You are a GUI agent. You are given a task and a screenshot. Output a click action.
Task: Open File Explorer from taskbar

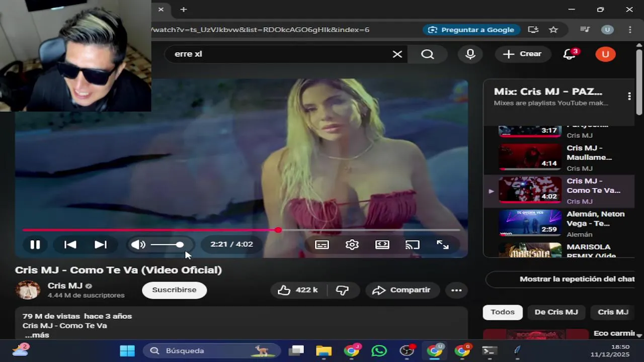coord(324,351)
